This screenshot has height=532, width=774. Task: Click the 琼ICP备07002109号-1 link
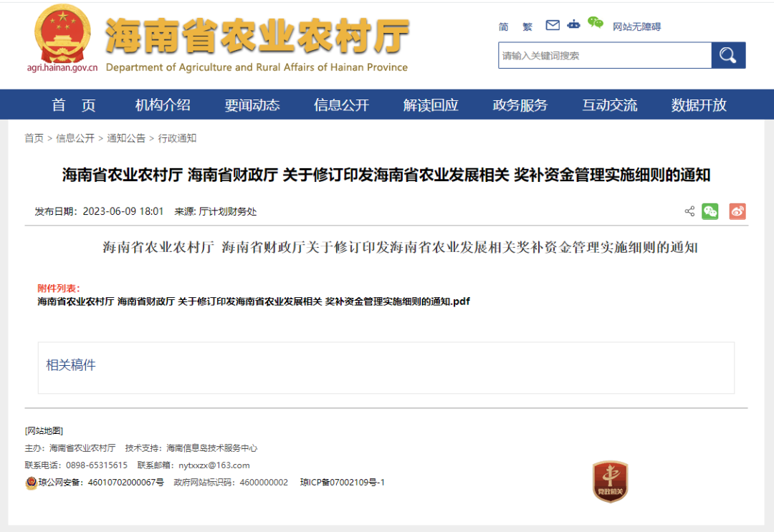342,482
